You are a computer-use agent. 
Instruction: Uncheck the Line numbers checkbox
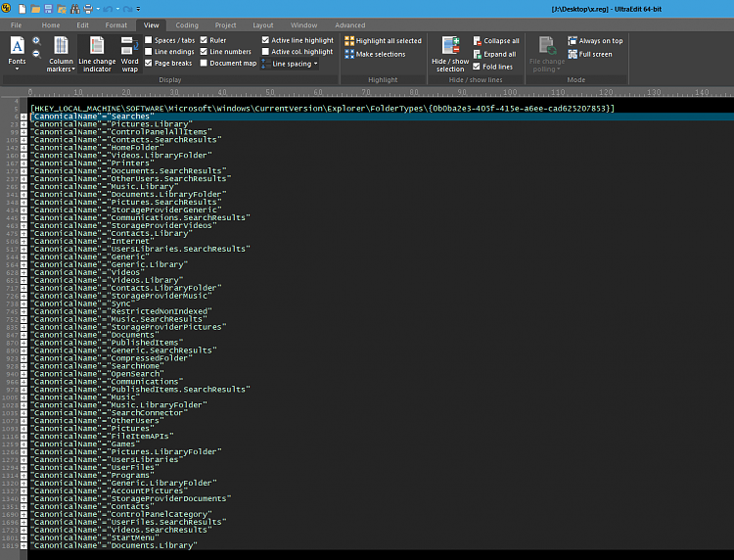pyautogui.click(x=204, y=52)
